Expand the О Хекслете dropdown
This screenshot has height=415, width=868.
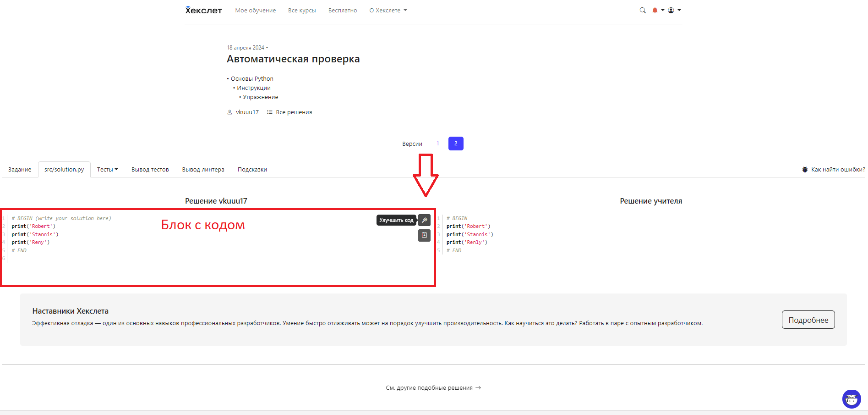tap(388, 11)
